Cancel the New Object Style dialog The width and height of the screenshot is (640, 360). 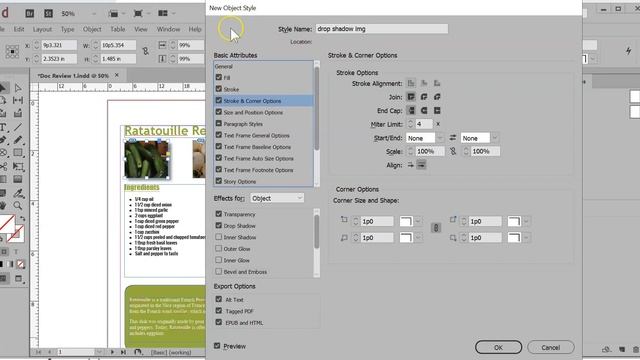[551, 347]
